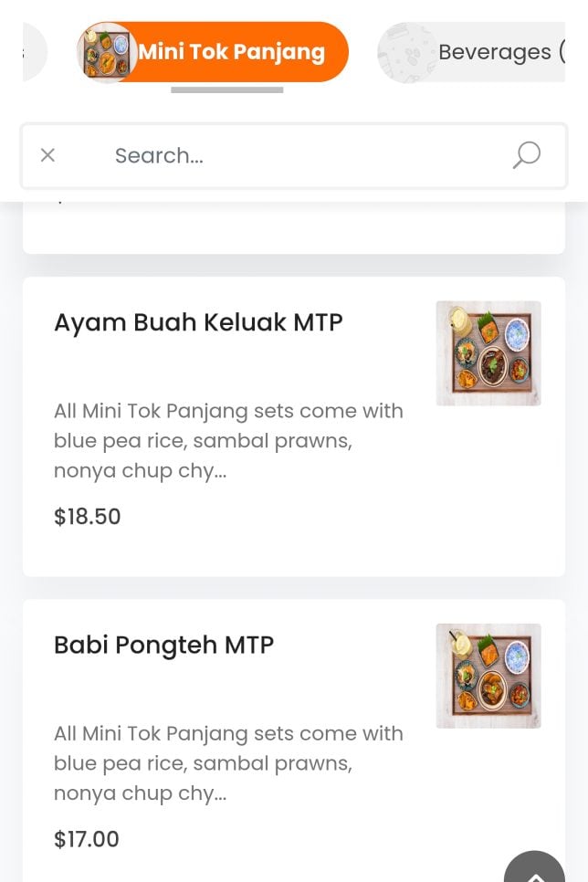This screenshot has width=588, height=882.
Task: Click the magnifying glass search icon
Action: click(x=526, y=155)
